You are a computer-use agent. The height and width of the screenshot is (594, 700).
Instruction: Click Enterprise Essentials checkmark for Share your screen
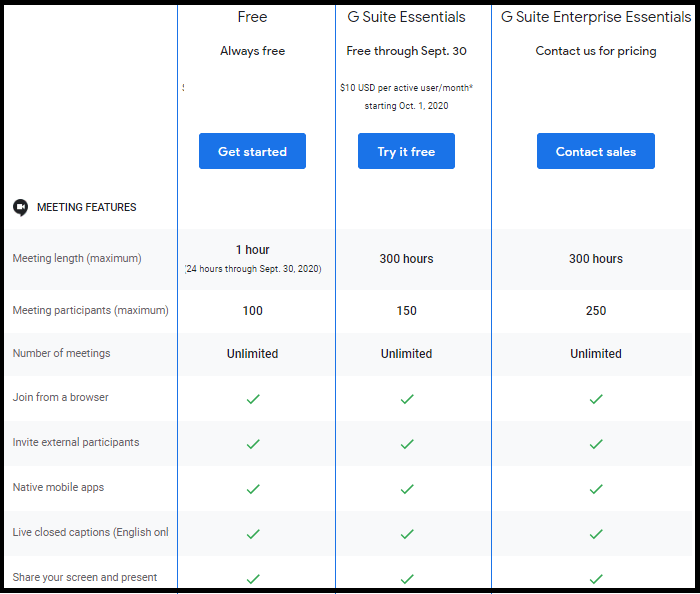(x=596, y=578)
